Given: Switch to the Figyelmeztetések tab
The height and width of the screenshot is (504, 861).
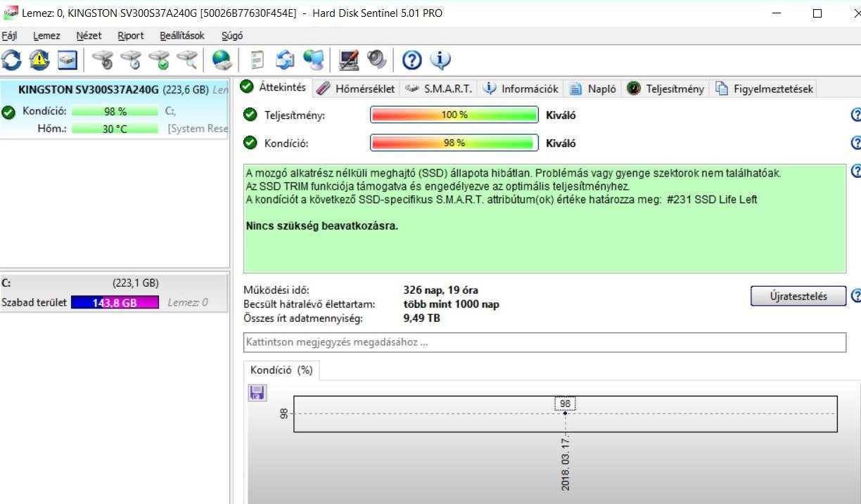Looking at the screenshot, I should [765, 89].
